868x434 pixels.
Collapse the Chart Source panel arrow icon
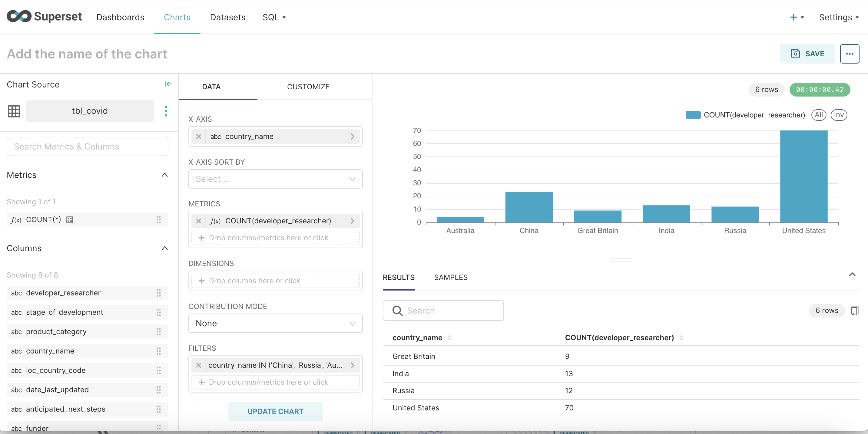click(x=168, y=84)
